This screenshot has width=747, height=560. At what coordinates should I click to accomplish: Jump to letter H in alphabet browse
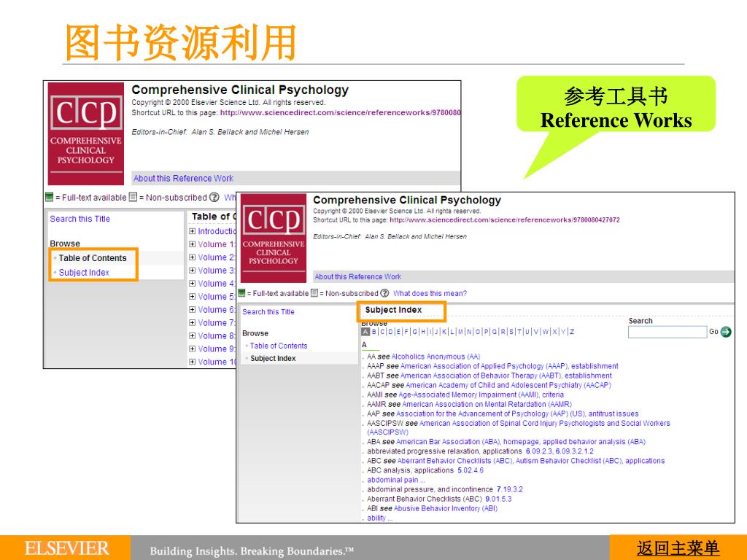click(423, 332)
